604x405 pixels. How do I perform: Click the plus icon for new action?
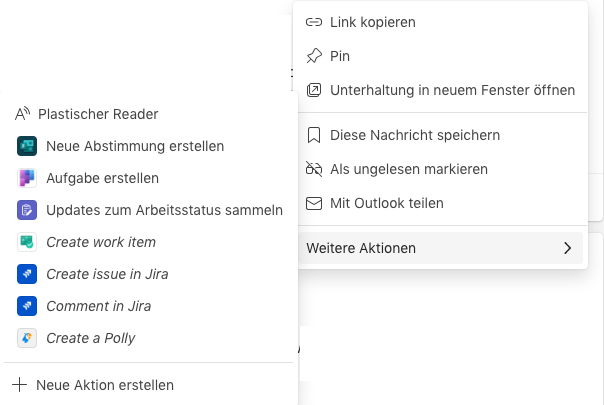(x=19, y=385)
